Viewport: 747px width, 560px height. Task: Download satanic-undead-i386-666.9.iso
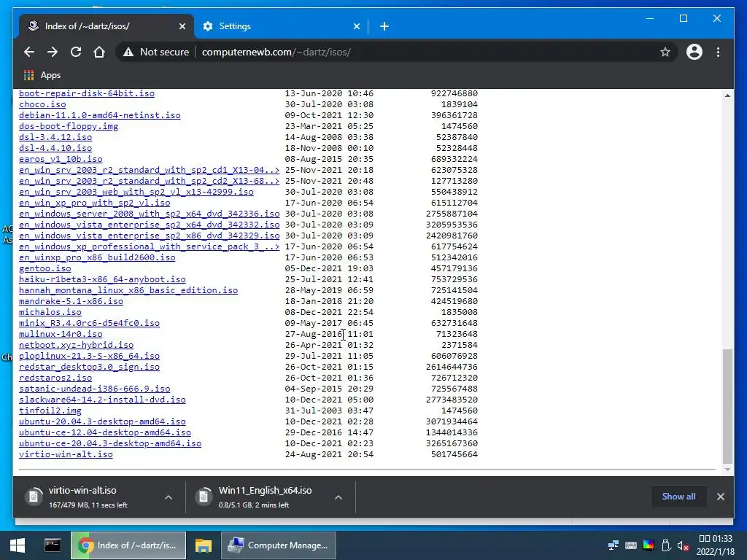[94, 389]
